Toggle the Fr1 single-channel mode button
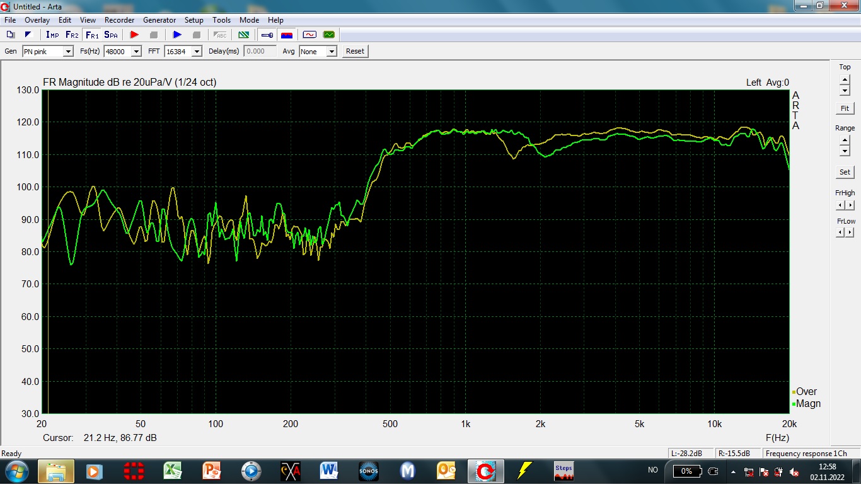The image size is (861, 504). [91, 35]
